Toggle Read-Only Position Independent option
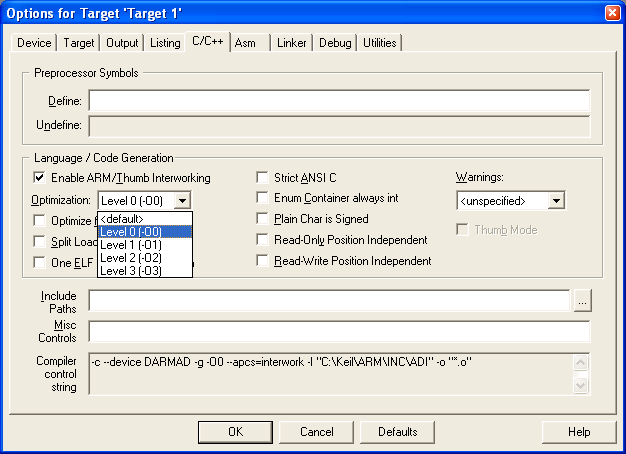 pyautogui.click(x=264, y=240)
